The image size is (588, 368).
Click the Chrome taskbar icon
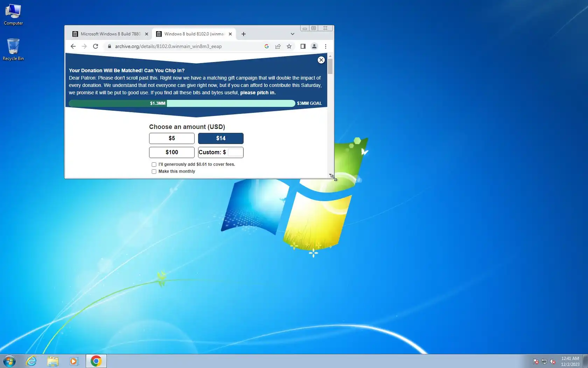[x=96, y=361]
